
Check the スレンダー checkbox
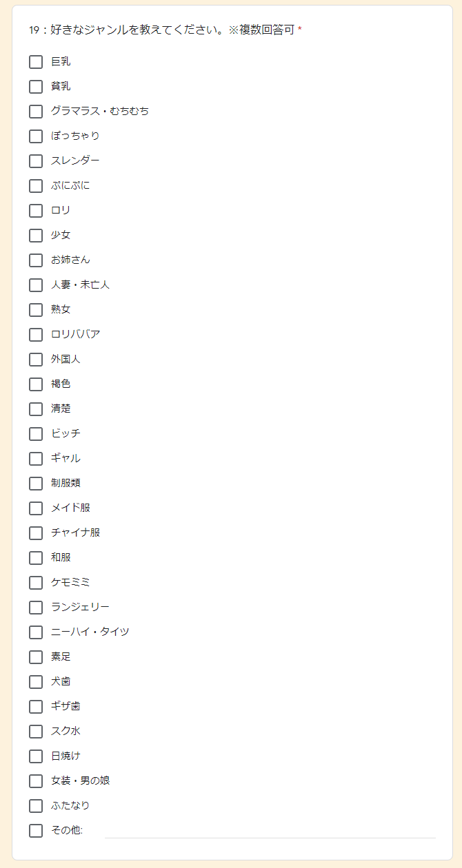point(36,161)
